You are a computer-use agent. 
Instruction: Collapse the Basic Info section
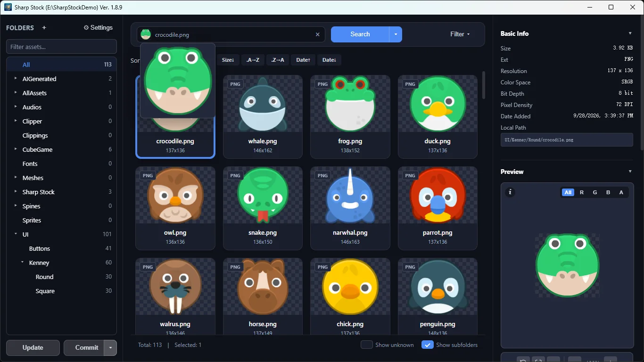coord(630,33)
